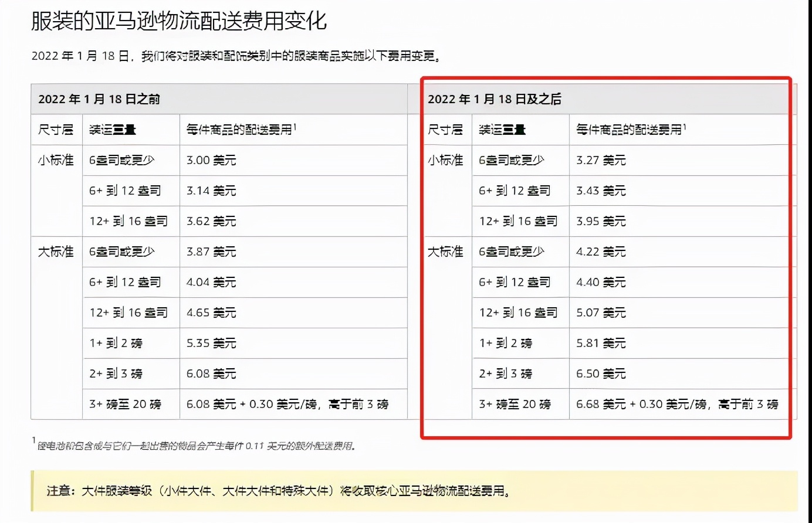The image size is (812, 523).
Task: Click 6+ 到 12 盎司 beside the 4.04 美元 fee
Action: point(125,282)
